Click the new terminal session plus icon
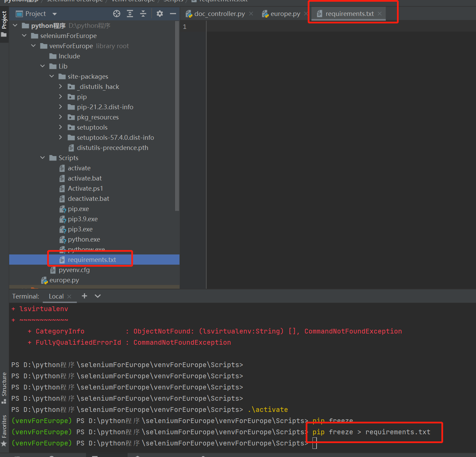 [x=84, y=296]
